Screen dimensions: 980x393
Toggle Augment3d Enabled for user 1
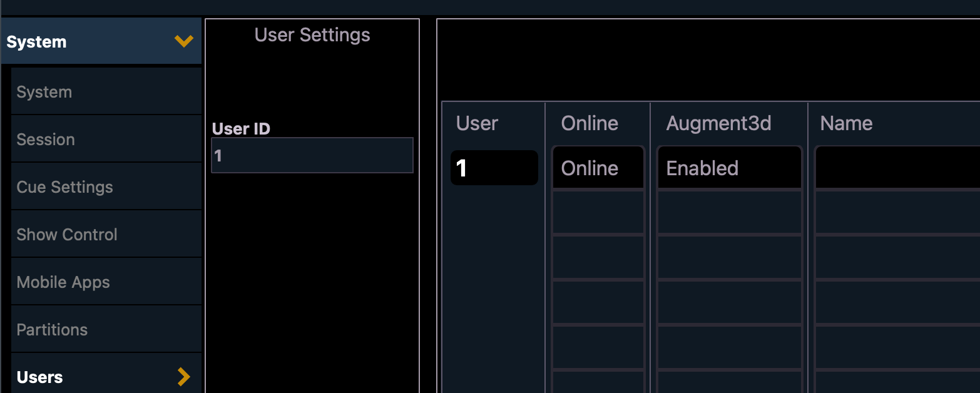tap(728, 167)
